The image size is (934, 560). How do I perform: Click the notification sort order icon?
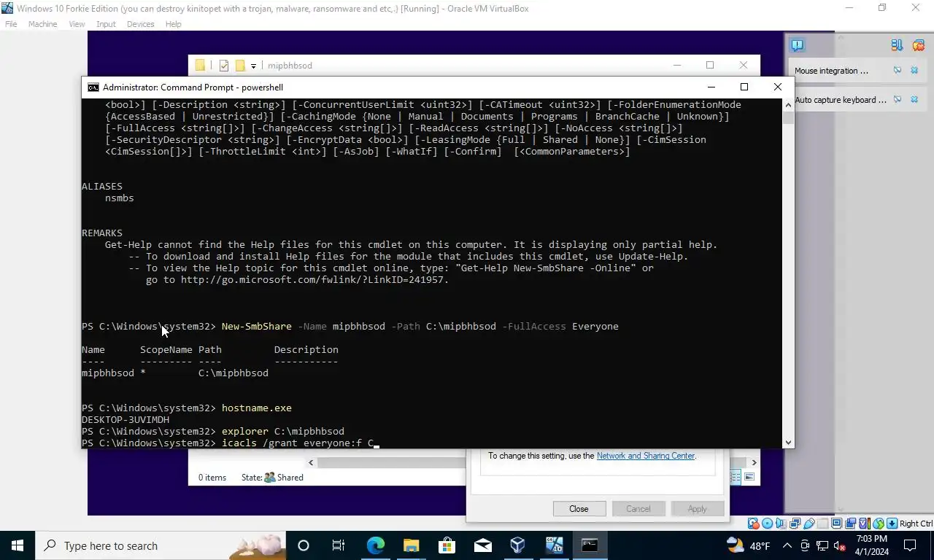click(x=897, y=45)
